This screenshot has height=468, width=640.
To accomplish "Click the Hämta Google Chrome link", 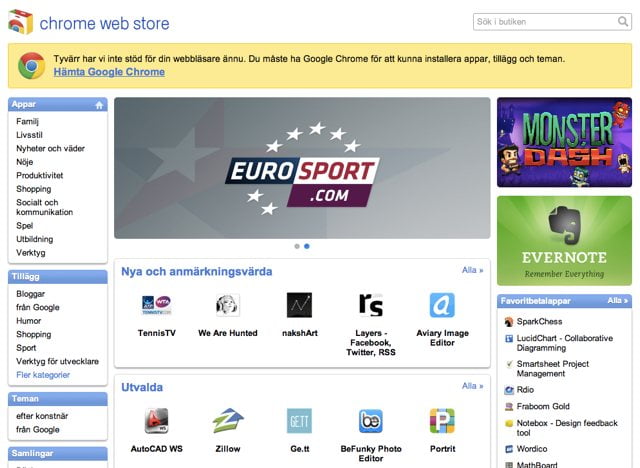I will click(x=109, y=72).
